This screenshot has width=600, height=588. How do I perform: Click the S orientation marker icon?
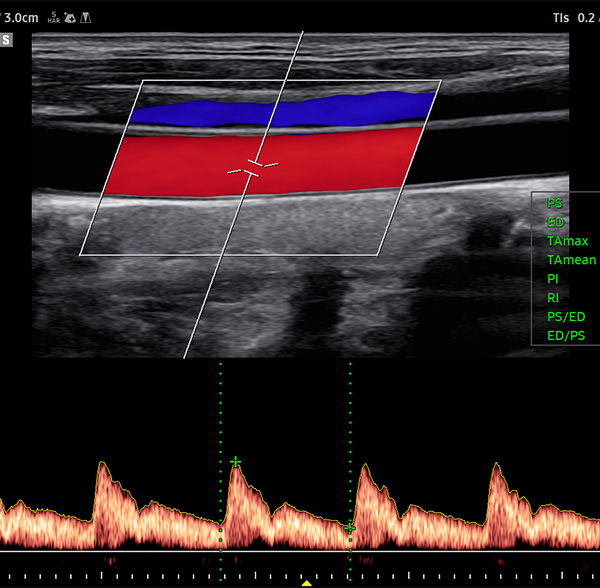pos(7,40)
